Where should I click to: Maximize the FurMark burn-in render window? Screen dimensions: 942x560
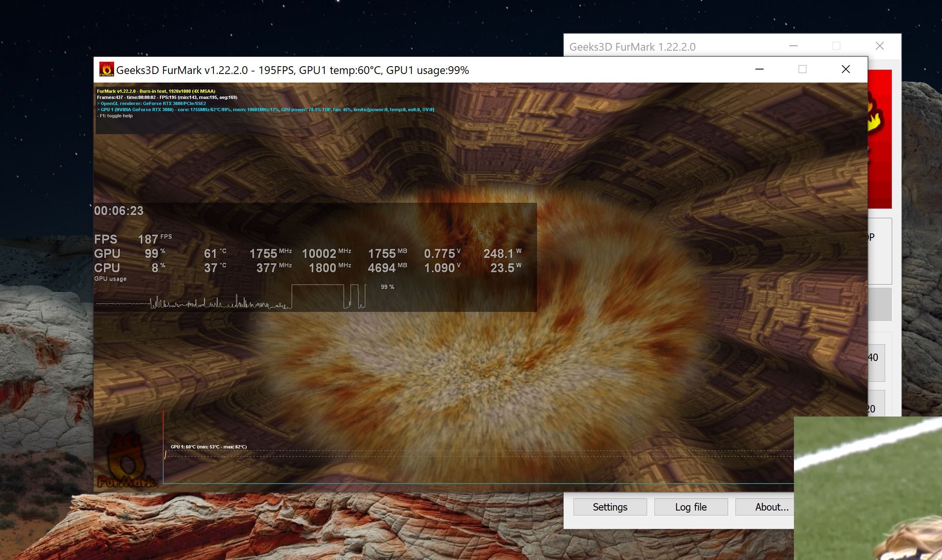(x=803, y=69)
